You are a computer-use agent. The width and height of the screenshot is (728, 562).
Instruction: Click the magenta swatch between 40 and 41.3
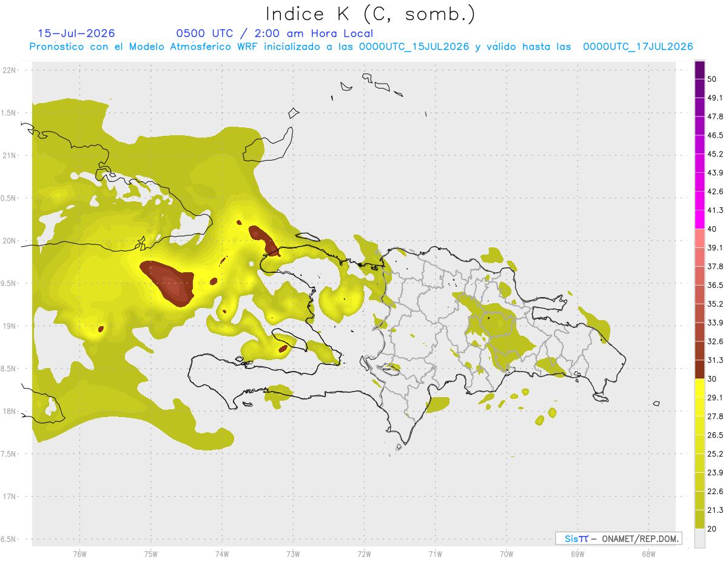pyautogui.click(x=699, y=219)
